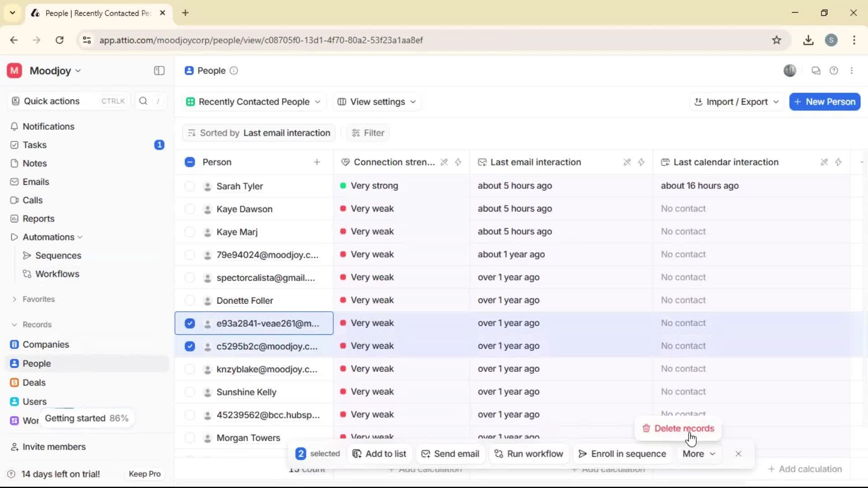Open the Deals section in the sidebar

(x=33, y=382)
